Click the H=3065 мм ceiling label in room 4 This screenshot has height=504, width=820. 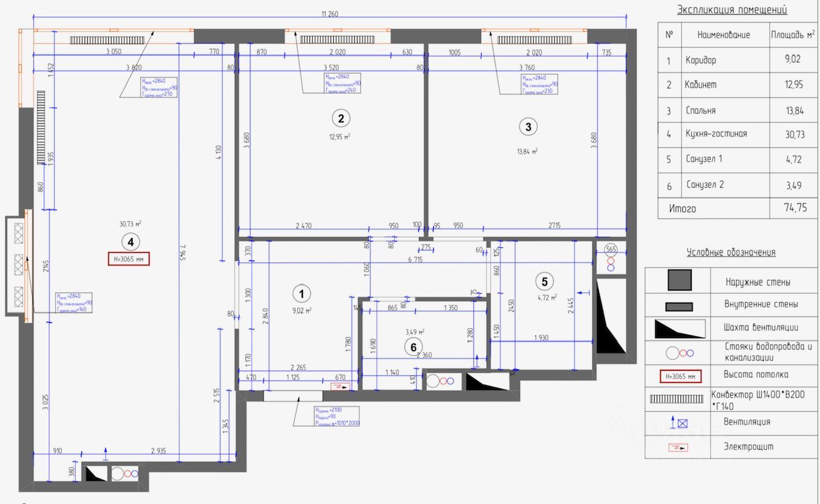point(128,259)
